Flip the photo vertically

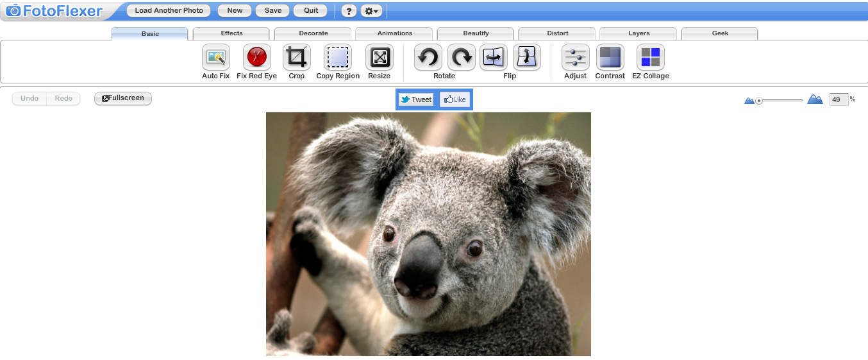pyautogui.click(x=526, y=57)
